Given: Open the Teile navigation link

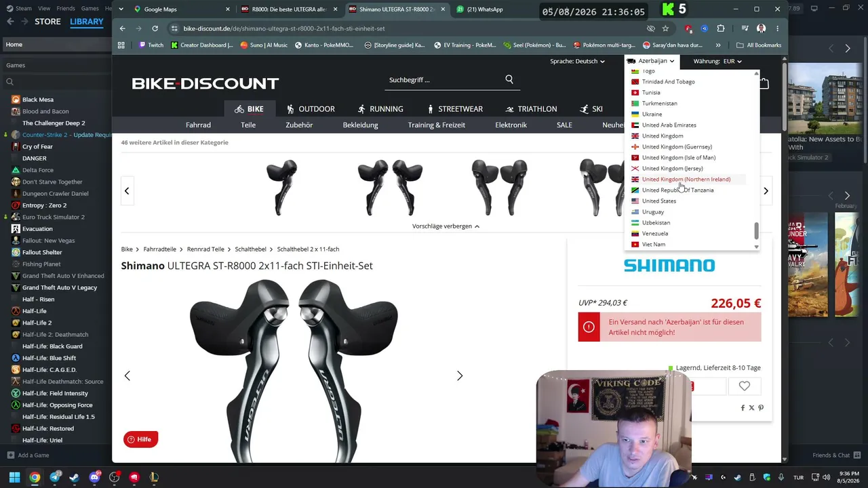Looking at the screenshot, I should tap(248, 125).
